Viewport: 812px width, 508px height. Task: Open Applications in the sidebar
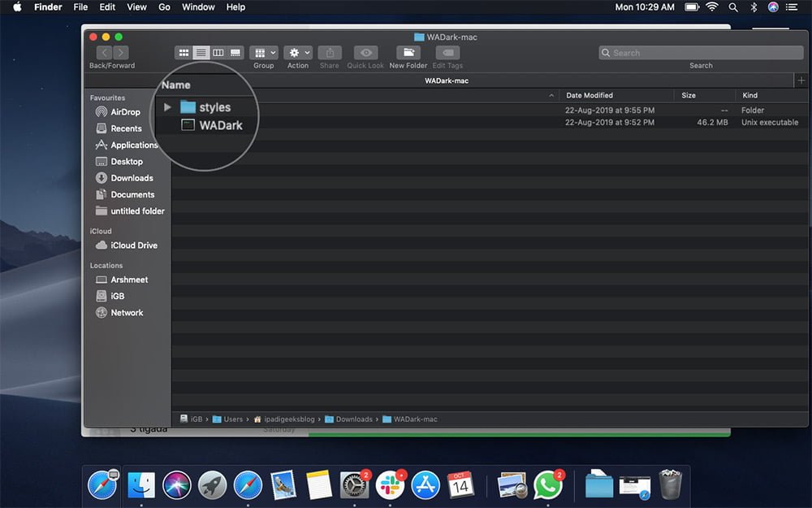click(x=127, y=145)
